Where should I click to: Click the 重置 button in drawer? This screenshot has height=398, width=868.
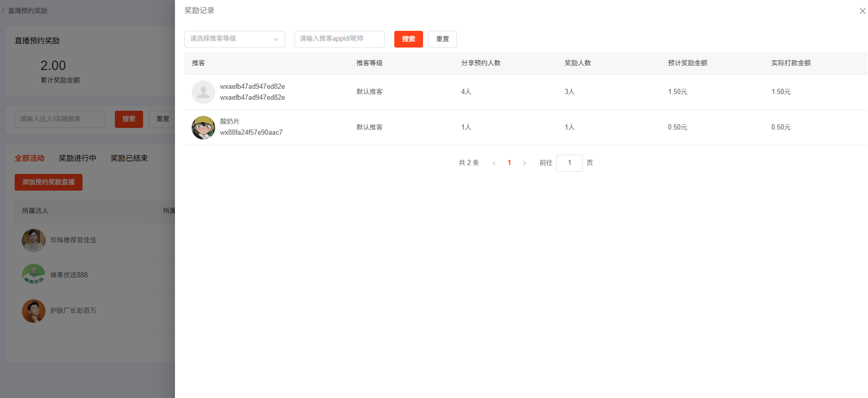442,39
